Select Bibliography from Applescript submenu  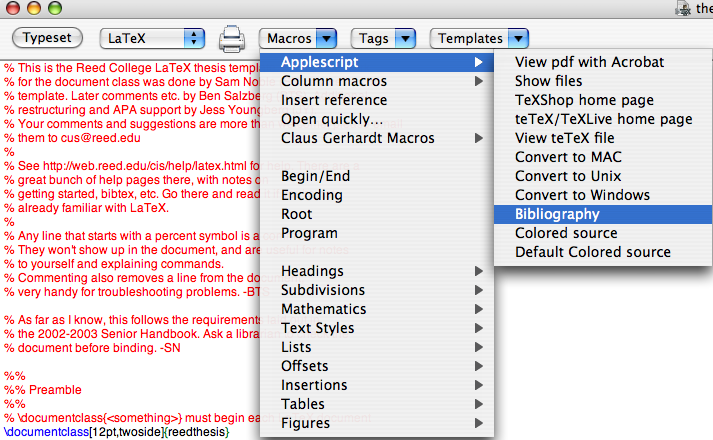pos(557,214)
